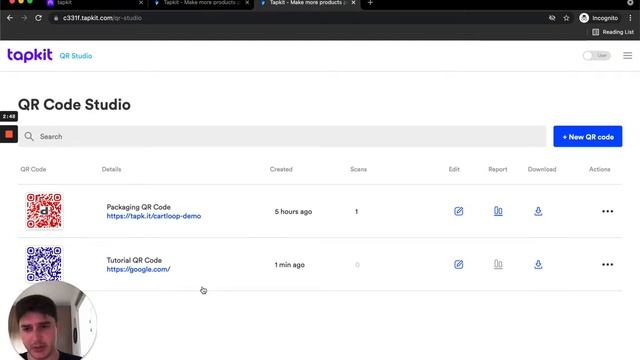Edit the Packaging QR Code entry

458,211
